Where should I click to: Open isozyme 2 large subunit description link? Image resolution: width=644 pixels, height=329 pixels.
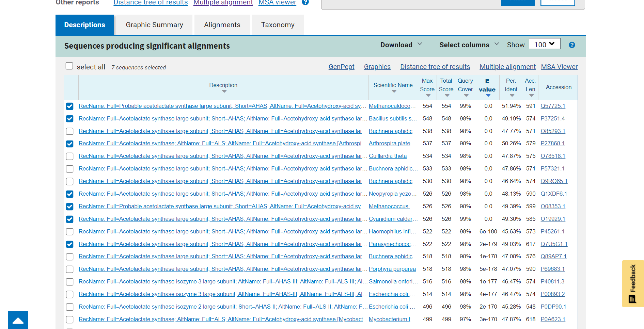pyautogui.click(x=223, y=307)
